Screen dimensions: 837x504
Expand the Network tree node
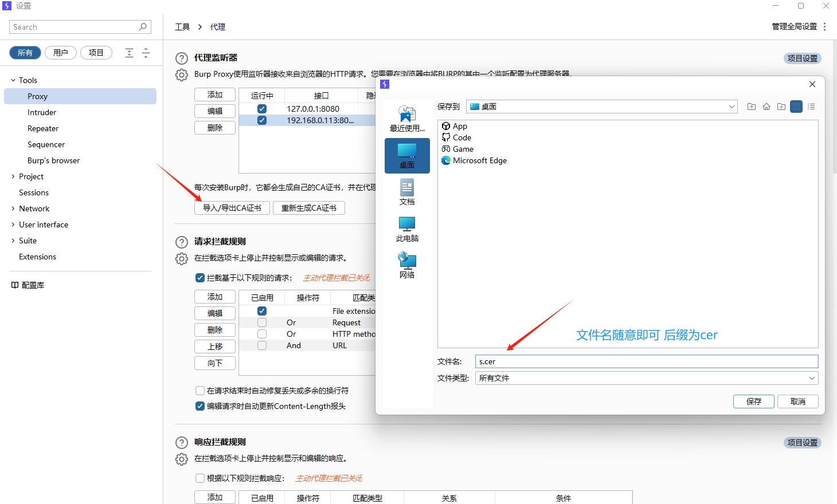(13, 208)
